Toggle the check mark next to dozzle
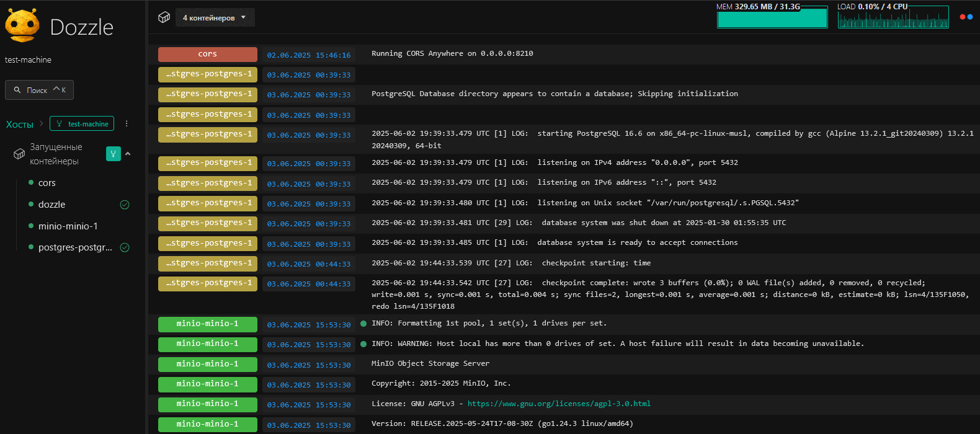The width and height of the screenshot is (980, 434). [125, 205]
